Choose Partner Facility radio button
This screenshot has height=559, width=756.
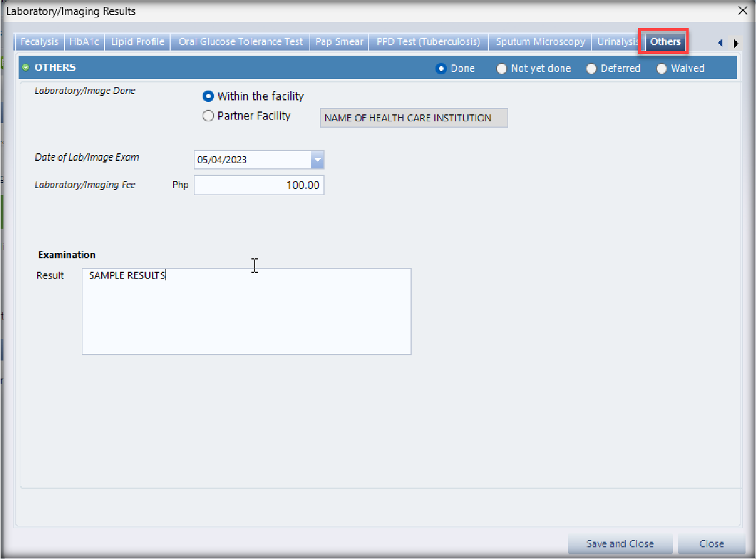coord(208,116)
